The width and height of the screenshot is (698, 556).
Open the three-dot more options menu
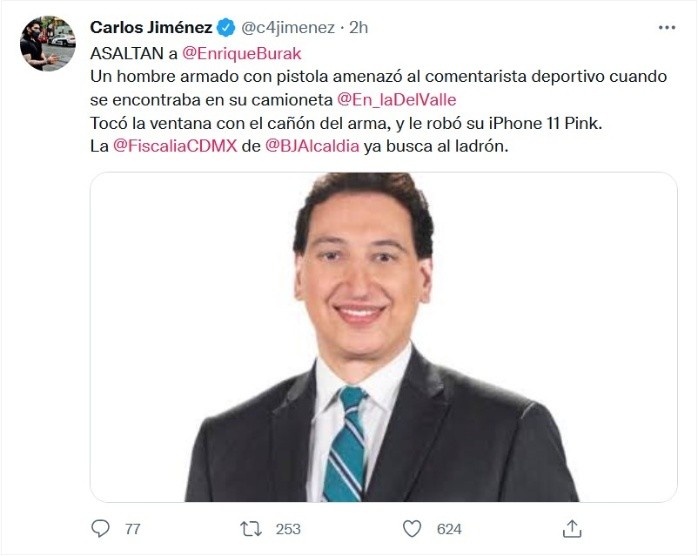click(x=666, y=28)
